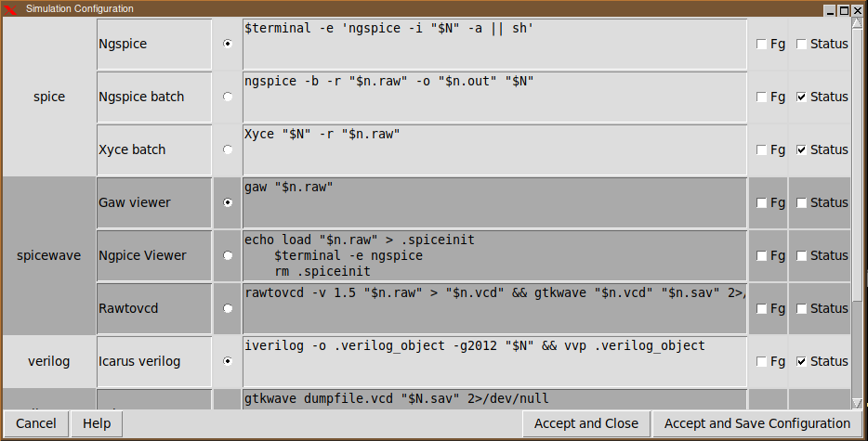This screenshot has height=441, width=868.
Task: Click Accept and Save Configuration
Action: [x=757, y=423]
